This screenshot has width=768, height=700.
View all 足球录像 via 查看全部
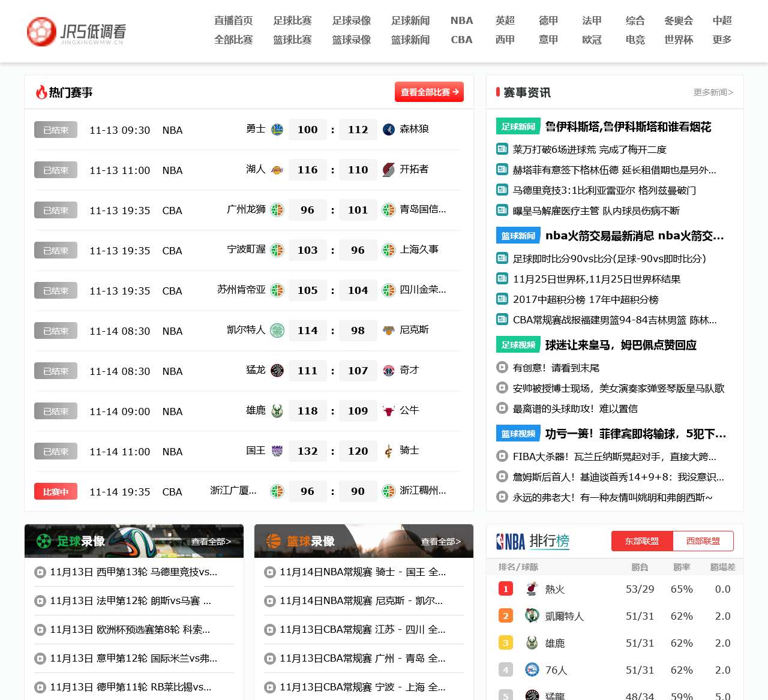tap(211, 542)
